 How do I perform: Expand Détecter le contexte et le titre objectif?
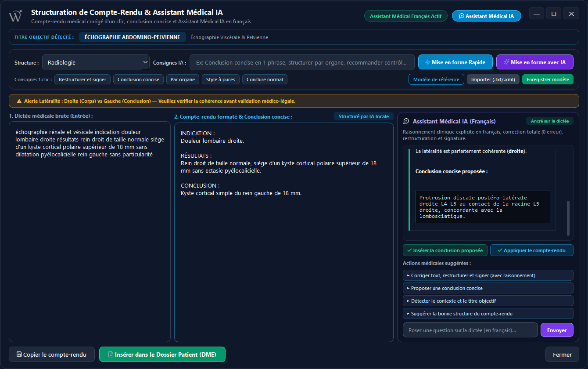point(488,301)
